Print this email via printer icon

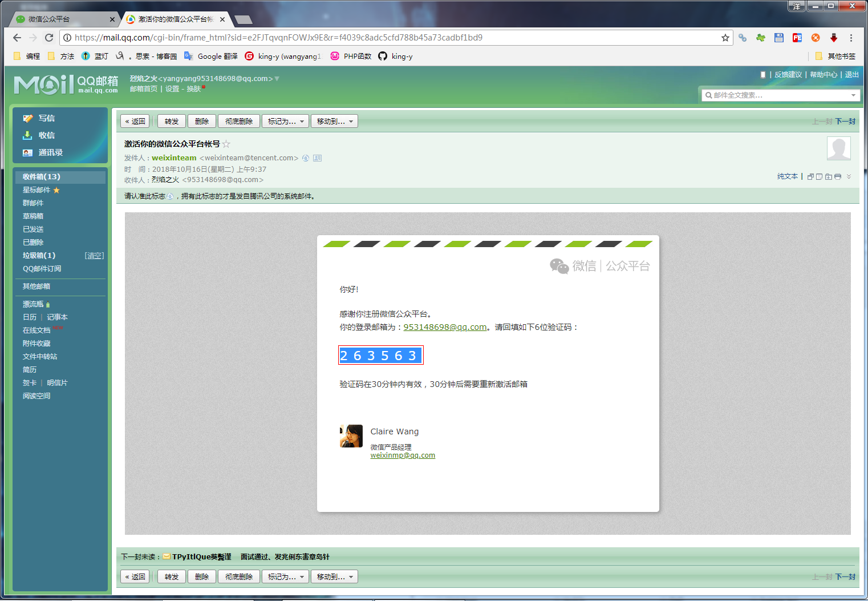click(x=838, y=176)
